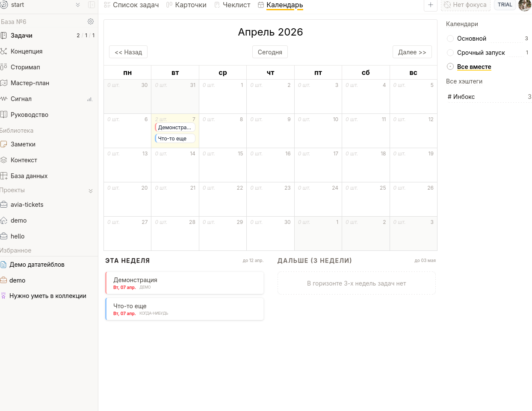Screen dimensions: 532x411
Task: Open the Что-то еще task card
Action: click(184, 309)
